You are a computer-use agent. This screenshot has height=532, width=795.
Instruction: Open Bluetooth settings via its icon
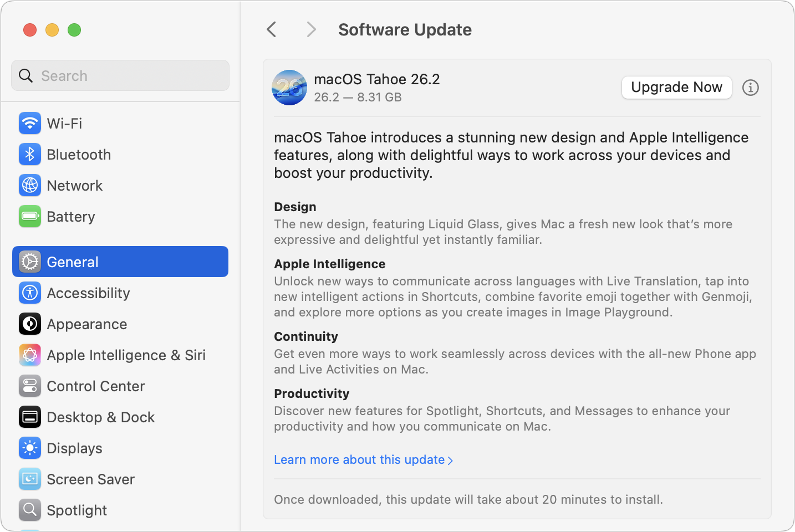coord(30,154)
